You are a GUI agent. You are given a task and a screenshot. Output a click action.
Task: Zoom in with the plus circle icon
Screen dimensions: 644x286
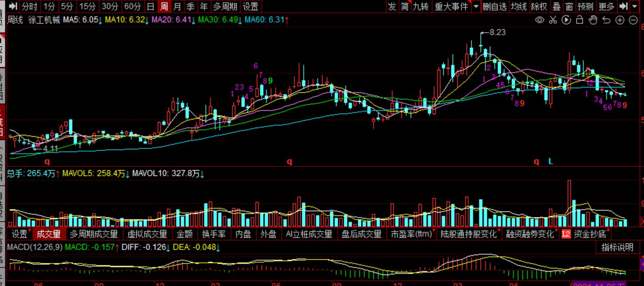(620, 20)
